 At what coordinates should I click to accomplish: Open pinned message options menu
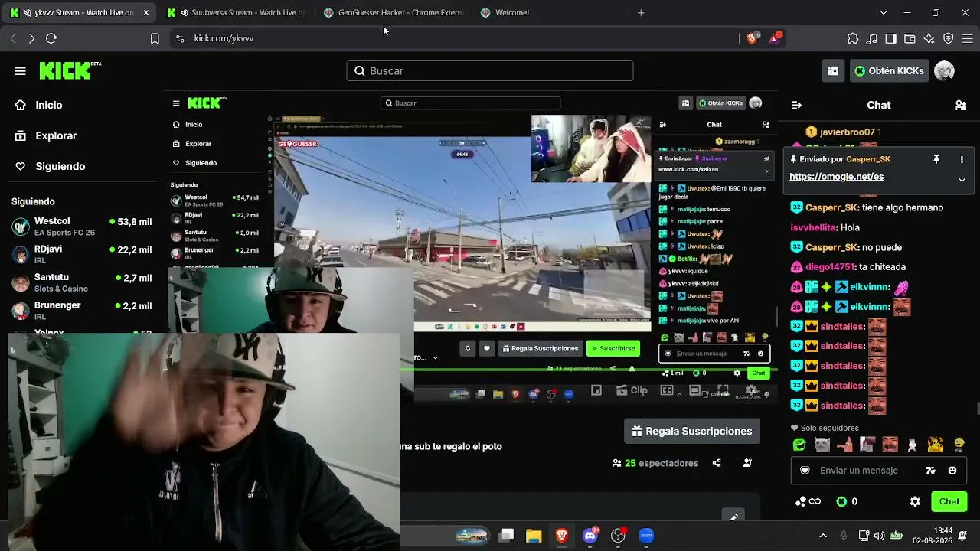click(962, 159)
